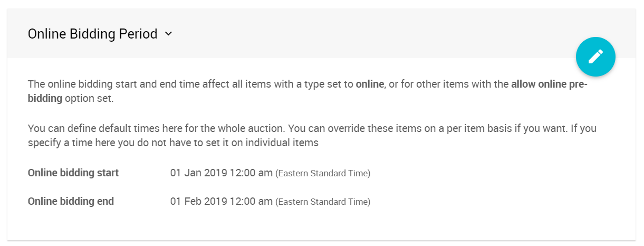Click the end row's Eastern Standard Time text
Image resolution: width=644 pixels, height=246 pixels.
point(323,202)
